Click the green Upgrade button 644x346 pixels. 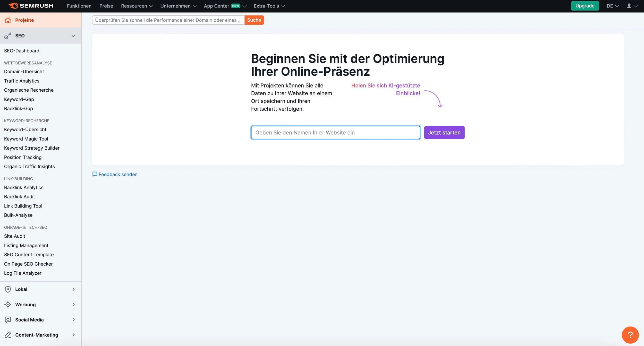(584, 6)
